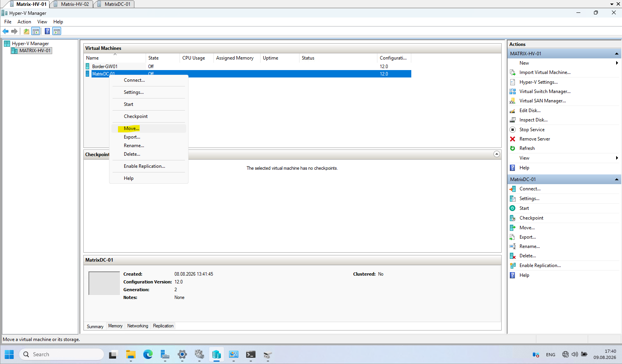Switch to the Matrix-HV-02 session tab
Viewport: 622px width, 364px height.
72,4
